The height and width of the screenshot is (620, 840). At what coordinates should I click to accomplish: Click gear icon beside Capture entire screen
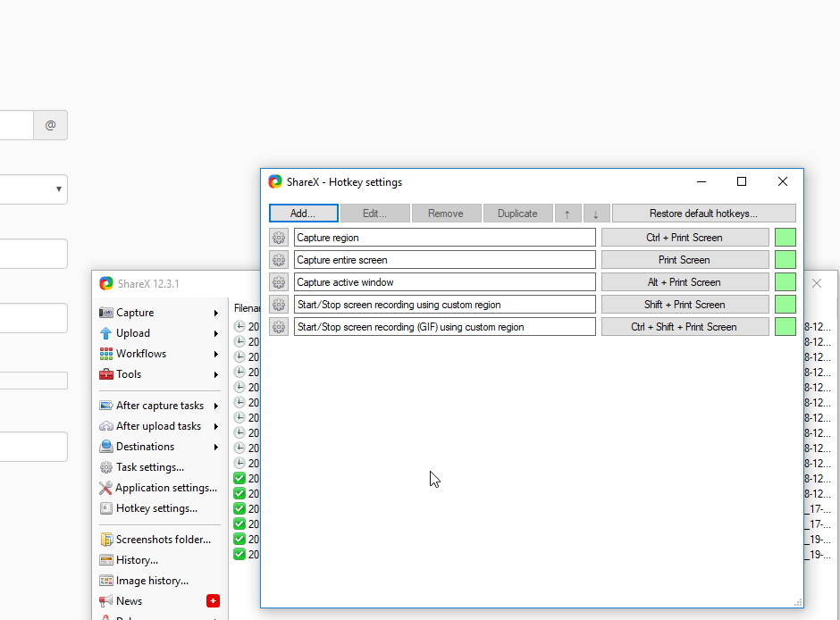[279, 260]
